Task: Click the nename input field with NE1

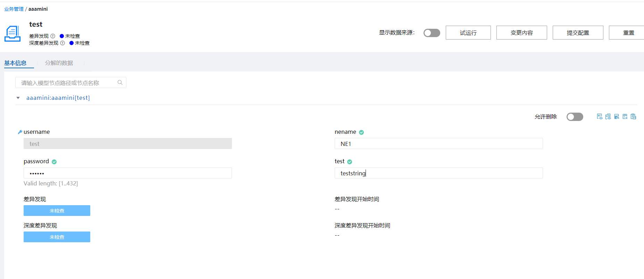Action: [x=438, y=143]
